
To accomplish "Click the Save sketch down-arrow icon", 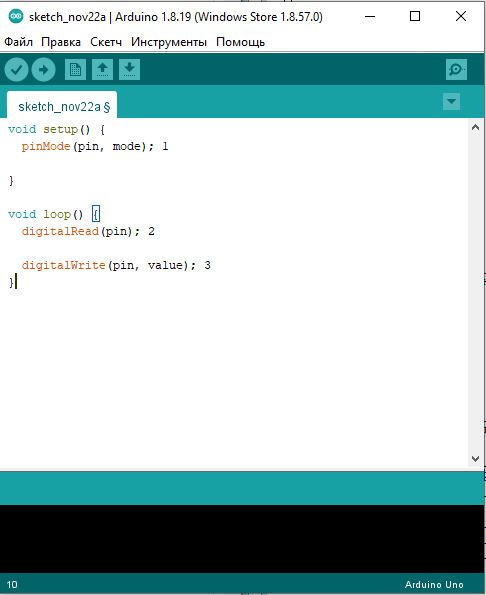I will 129,69.
